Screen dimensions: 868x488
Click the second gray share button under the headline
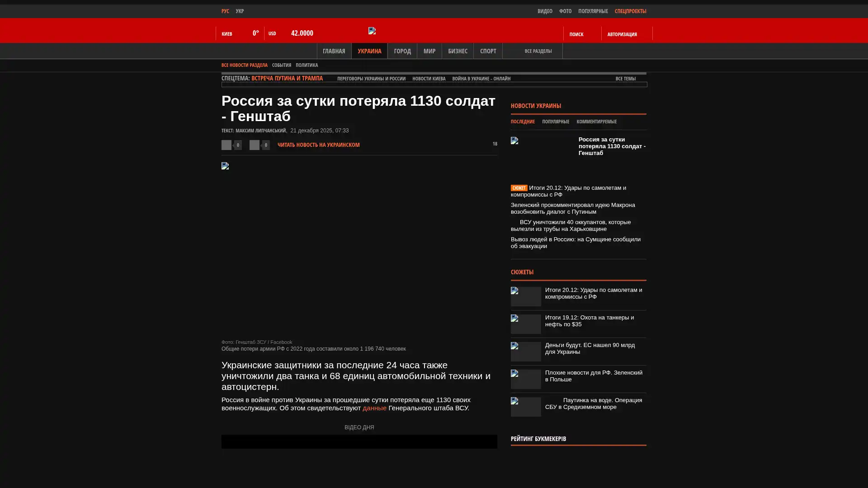255,145
